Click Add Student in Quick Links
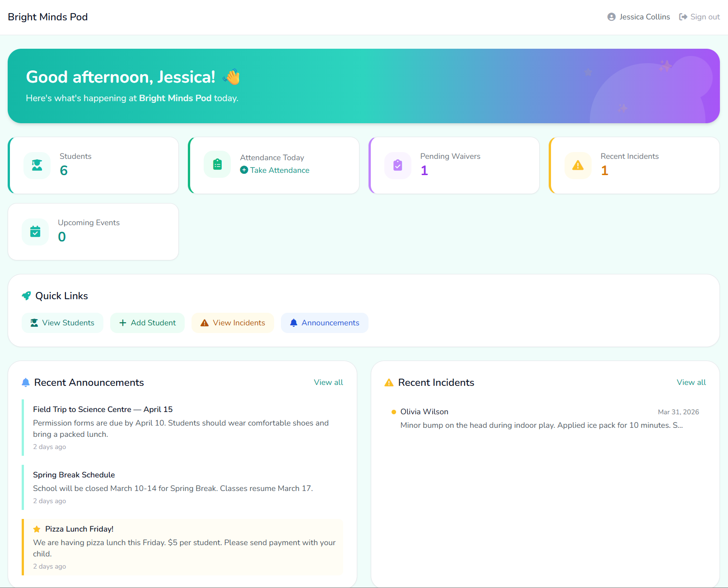 (x=147, y=323)
